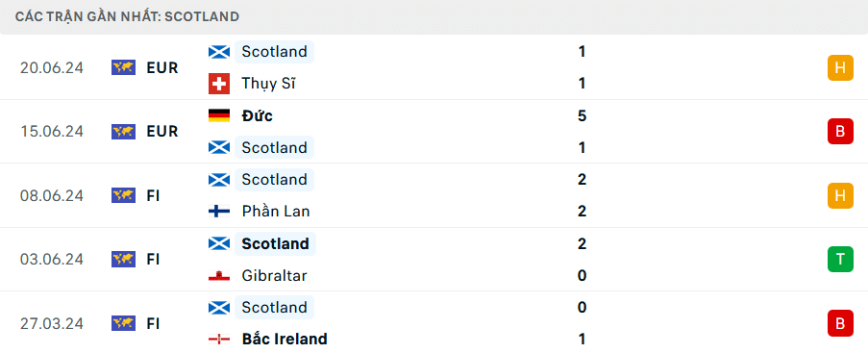Viewport: 868px width, 353px height.
Task: Click Finland flag next to Phần Lan
Action: (219, 212)
